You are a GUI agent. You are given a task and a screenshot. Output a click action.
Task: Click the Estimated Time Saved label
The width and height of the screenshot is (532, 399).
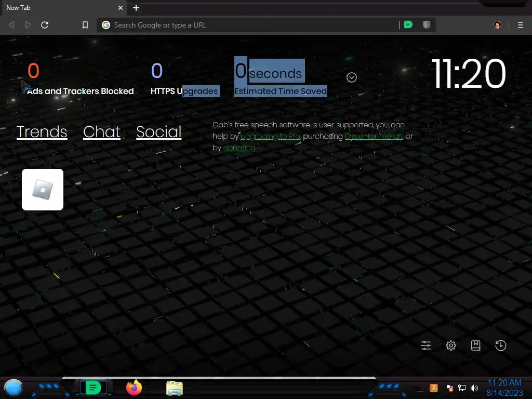(x=281, y=91)
